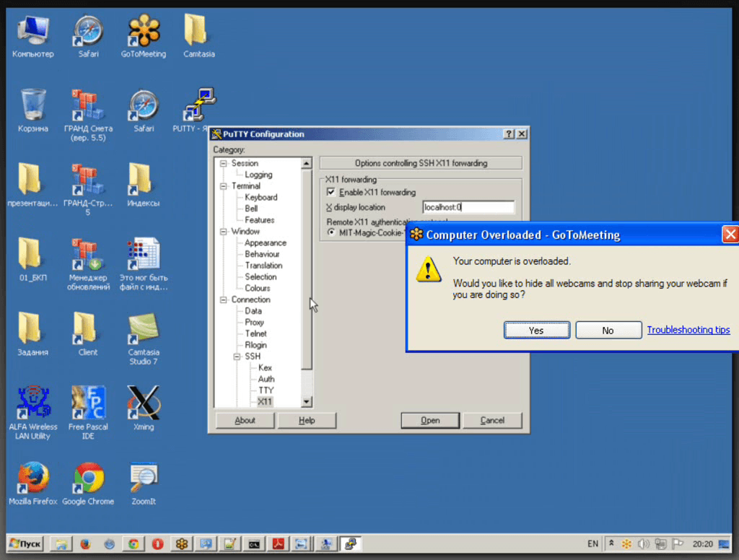This screenshot has height=560, width=739.
Task: Click the red Opera icon in the taskbar
Action: tap(158, 544)
